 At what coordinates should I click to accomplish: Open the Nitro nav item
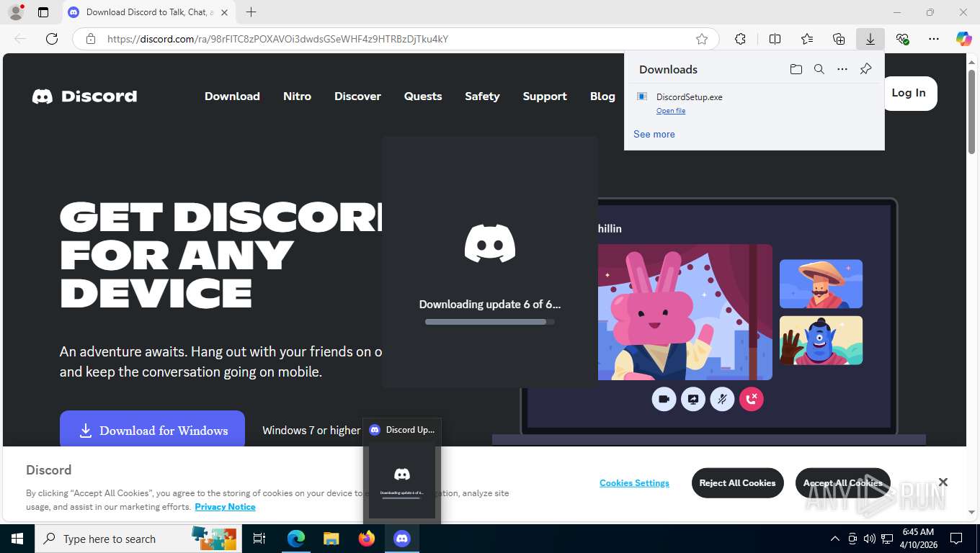point(297,96)
